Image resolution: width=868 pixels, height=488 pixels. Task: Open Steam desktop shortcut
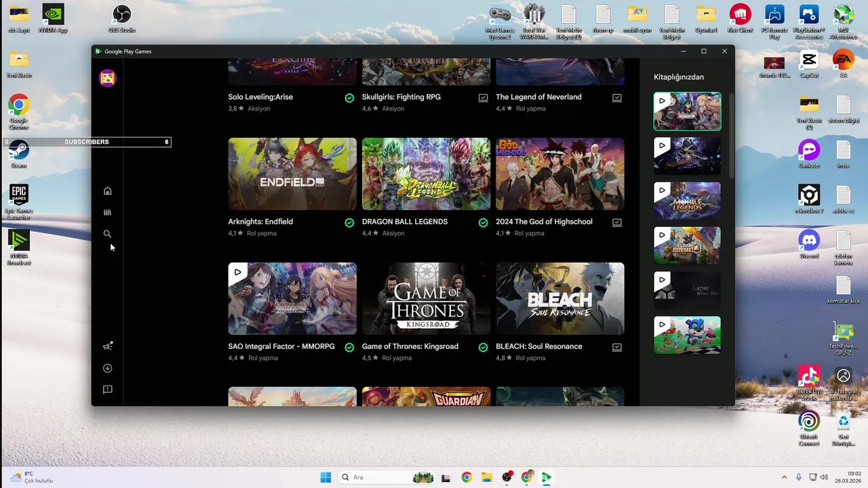(x=18, y=155)
